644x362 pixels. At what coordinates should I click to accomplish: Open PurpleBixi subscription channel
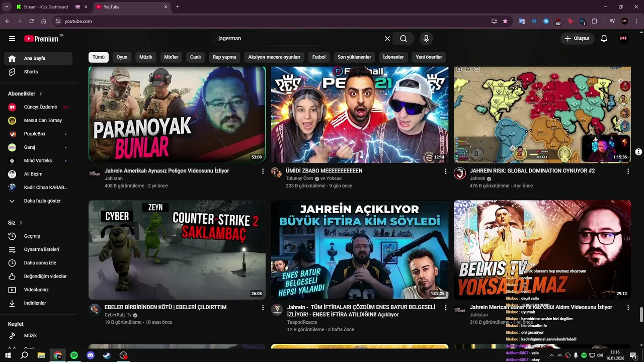38,134
